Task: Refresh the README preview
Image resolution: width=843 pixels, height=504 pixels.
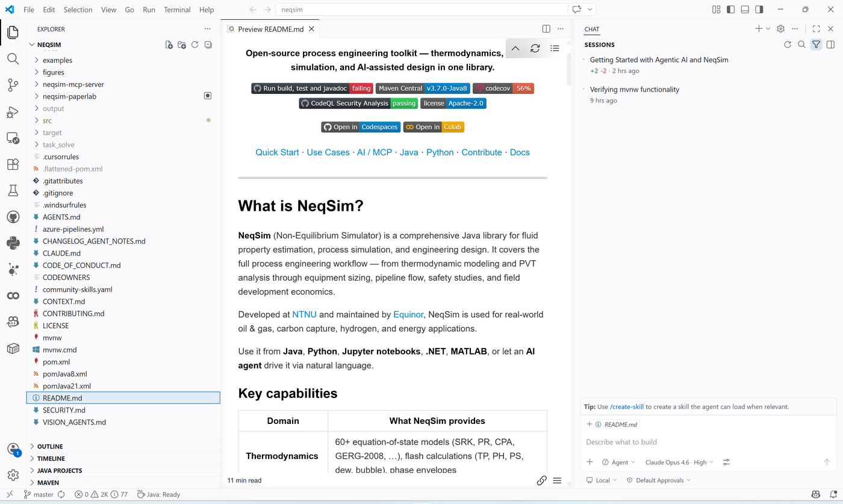Action: pos(535,48)
